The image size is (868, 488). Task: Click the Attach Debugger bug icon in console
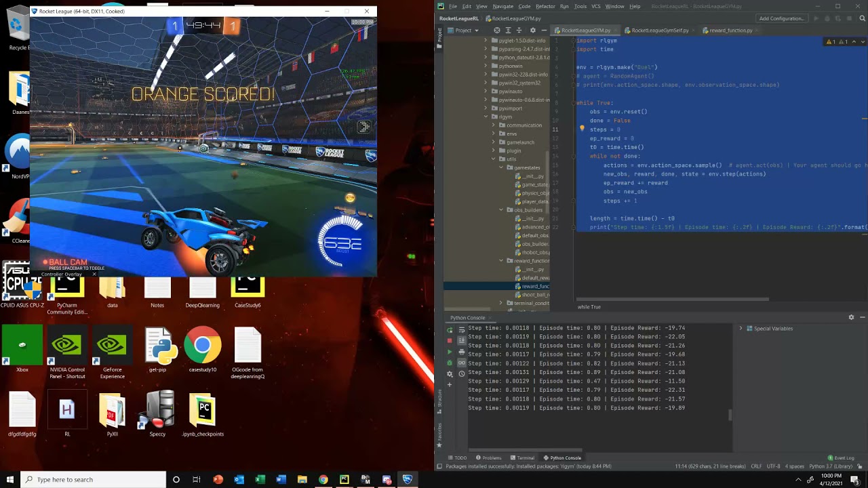(x=450, y=363)
